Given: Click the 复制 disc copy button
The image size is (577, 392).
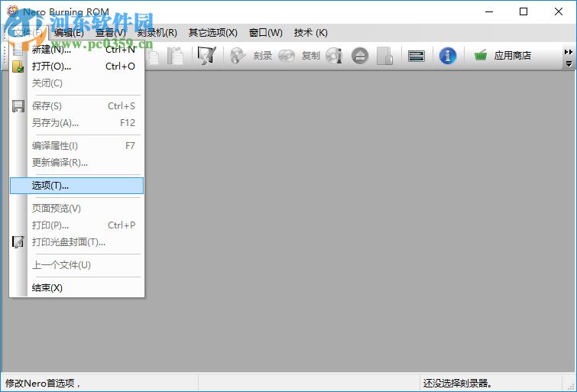Looking at the screenshot, I should [x=299, y=56].
